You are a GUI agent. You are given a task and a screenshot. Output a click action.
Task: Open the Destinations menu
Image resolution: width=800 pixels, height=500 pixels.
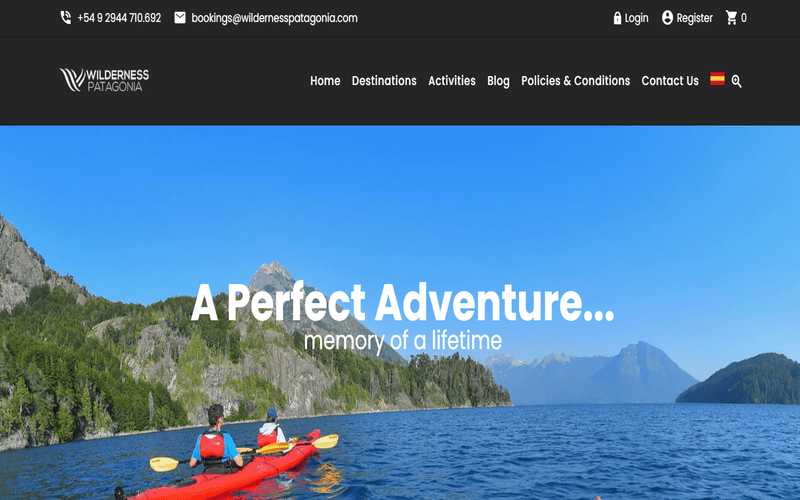coord(384,81)
